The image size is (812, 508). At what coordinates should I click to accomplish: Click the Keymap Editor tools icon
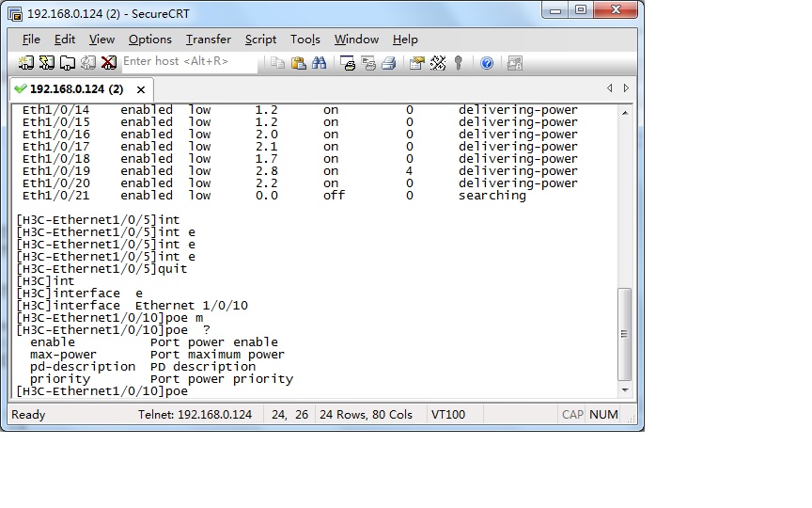point(438,63)
